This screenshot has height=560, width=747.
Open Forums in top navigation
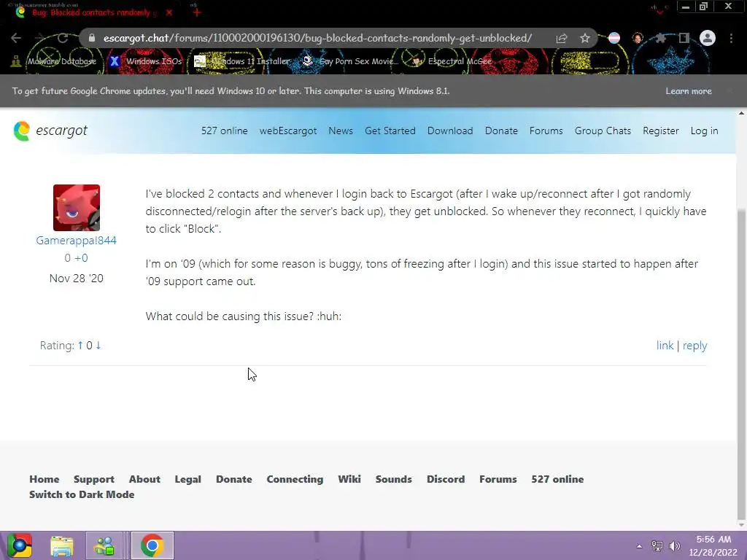[546, 131]
